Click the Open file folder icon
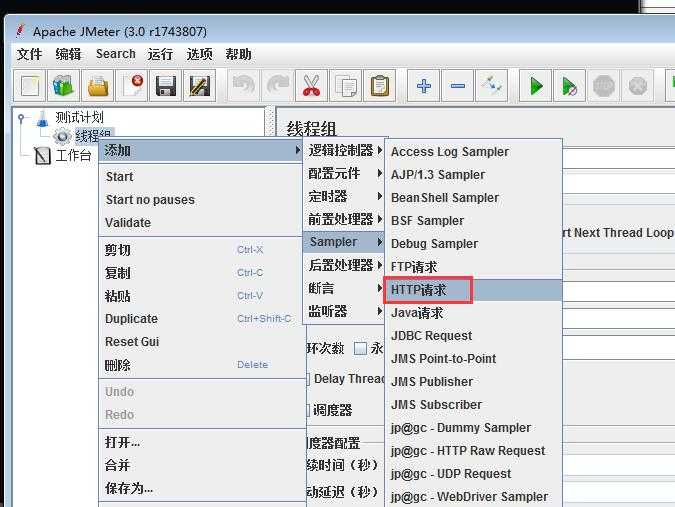This screenshot has height=507, width=675. pyautogui.click(x=98, y=85)
